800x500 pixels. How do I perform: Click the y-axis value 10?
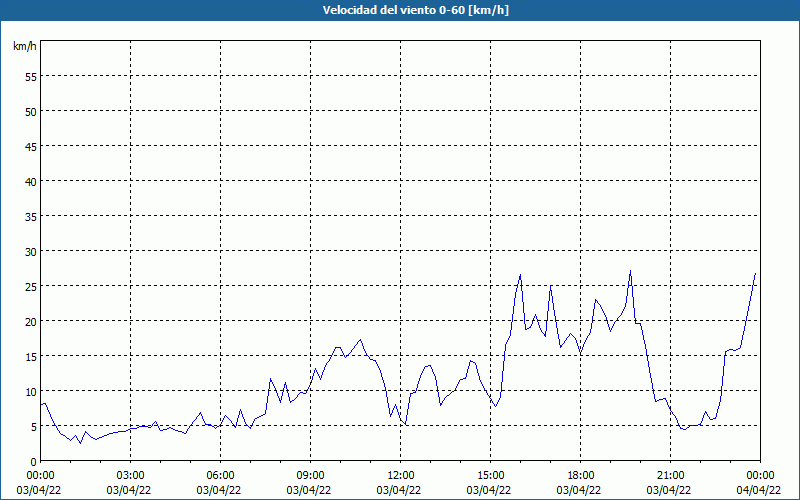click(x=31, y=391)
